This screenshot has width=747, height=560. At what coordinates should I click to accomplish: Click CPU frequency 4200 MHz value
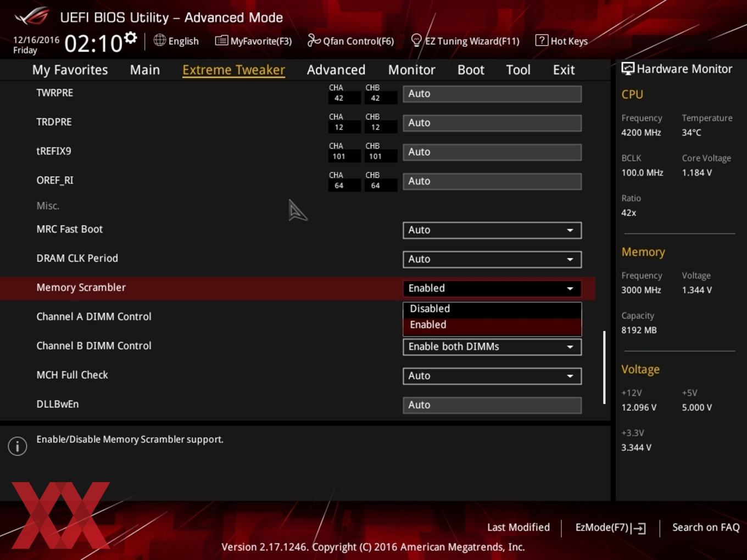[x=641, y=132]
